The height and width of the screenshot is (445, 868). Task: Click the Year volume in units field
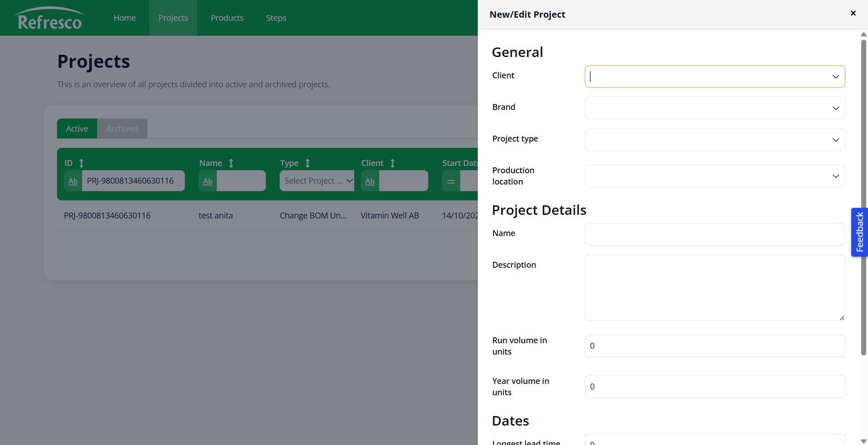(x=715, y=387)
